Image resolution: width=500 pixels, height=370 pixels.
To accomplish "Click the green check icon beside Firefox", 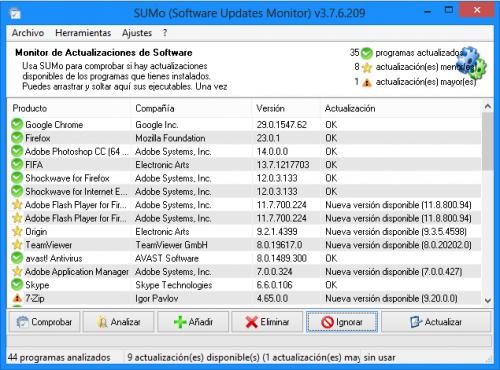I will coord(17,138).
